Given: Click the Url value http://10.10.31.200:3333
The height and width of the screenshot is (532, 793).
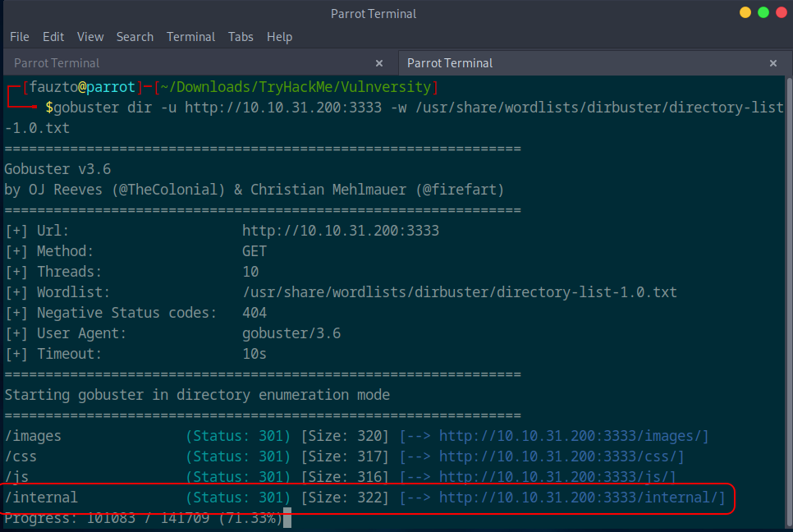Looking at the screenshot, I should pos(341,231).
